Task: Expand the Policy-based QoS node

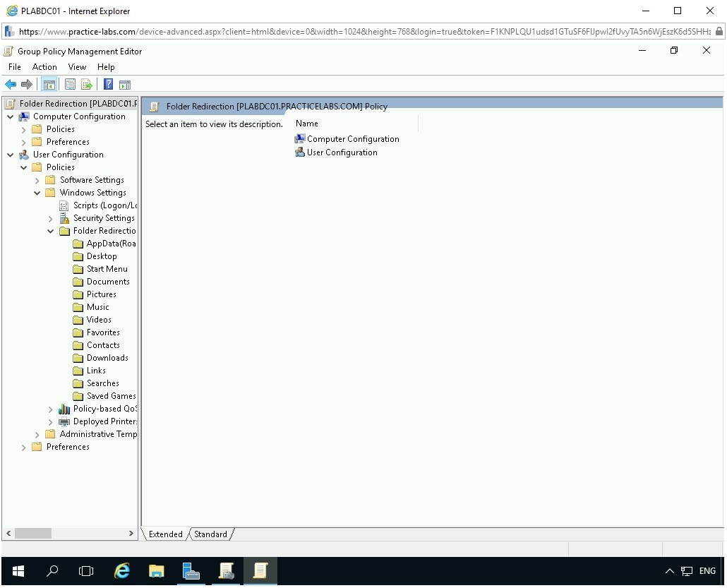Action: pos(51,409)
